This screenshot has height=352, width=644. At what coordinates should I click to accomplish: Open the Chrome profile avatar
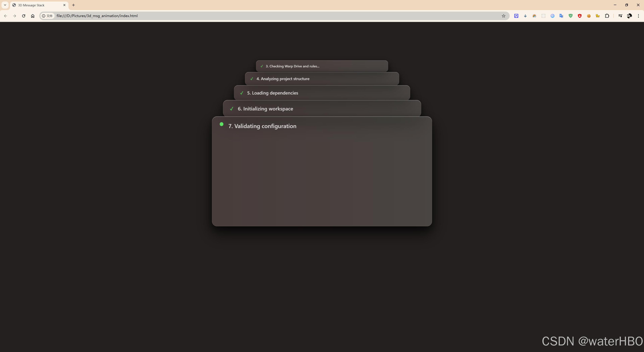pos(629,16)
